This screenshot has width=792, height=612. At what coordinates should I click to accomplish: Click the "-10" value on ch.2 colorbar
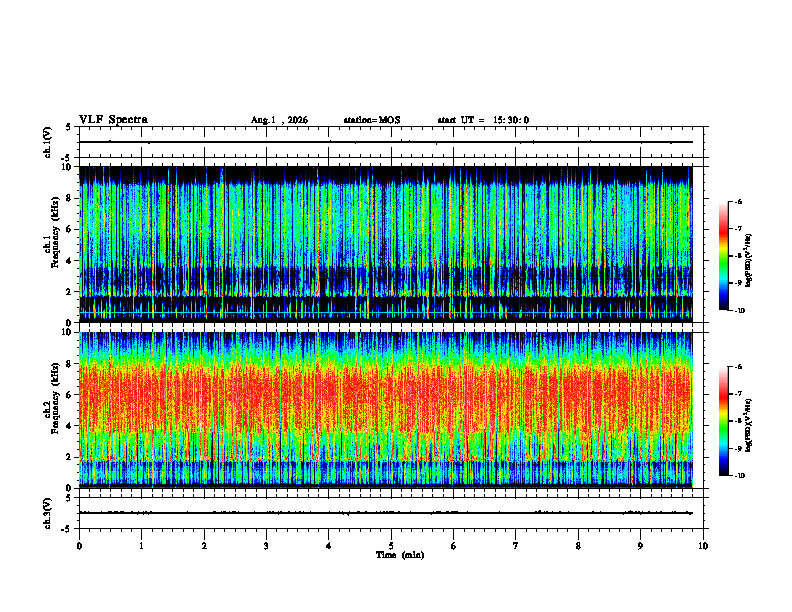tap(740, 476)
